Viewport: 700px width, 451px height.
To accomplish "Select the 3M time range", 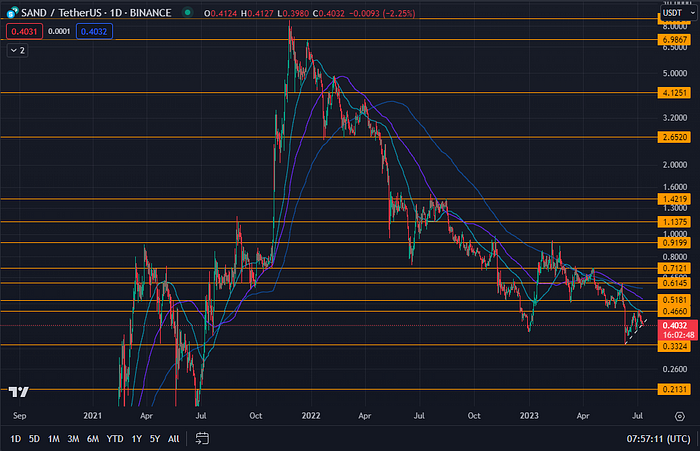I will click(x=73, y=439).
